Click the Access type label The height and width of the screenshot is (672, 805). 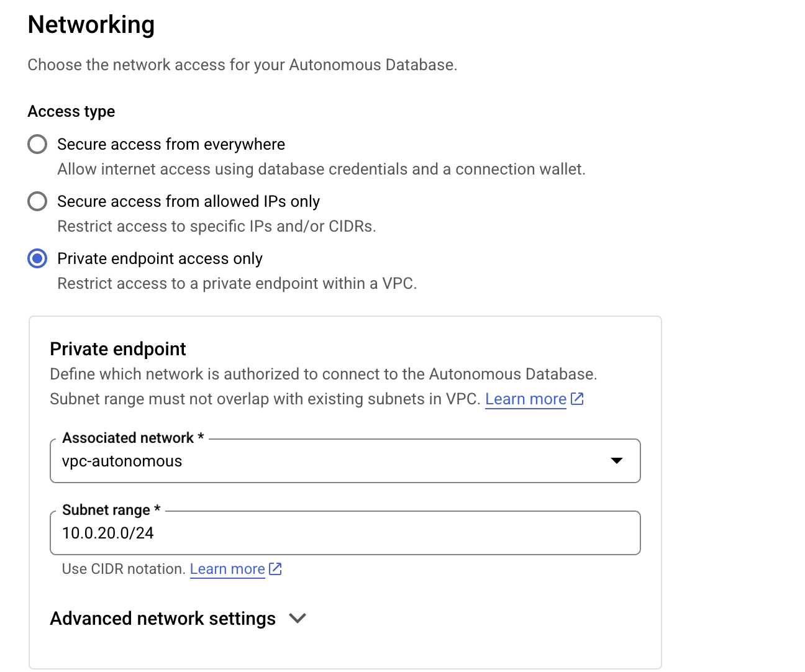[71, 111]
